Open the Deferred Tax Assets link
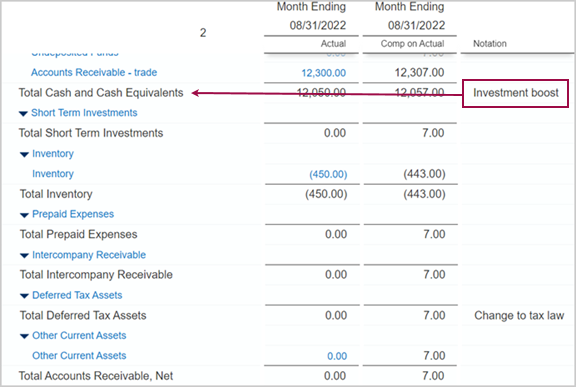The width and height of the screenshot is (576, 387). 77,295
